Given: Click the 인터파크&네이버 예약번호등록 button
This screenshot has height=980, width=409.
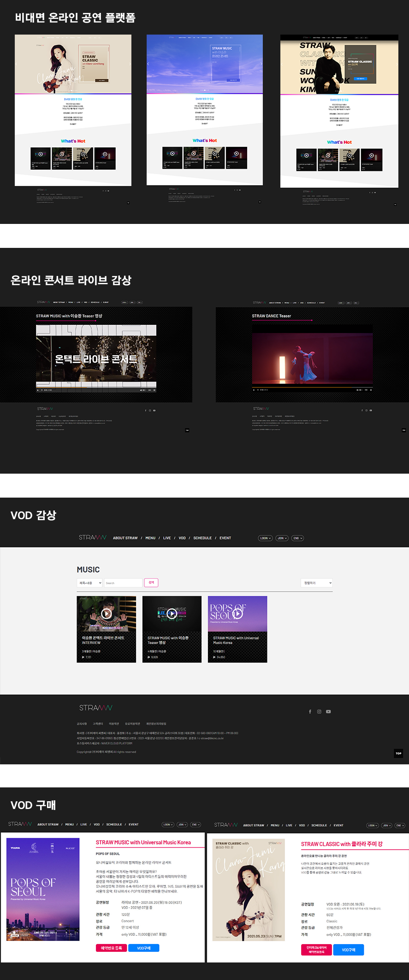Looking at the screenshot, I should pos(316,950).
